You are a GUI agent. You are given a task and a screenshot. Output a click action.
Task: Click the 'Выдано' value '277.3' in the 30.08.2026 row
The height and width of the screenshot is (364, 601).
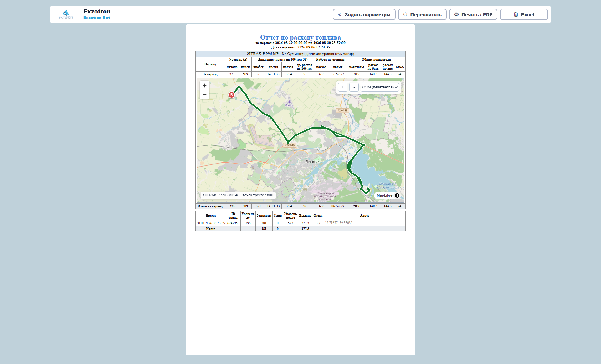[x=305, y=223]
